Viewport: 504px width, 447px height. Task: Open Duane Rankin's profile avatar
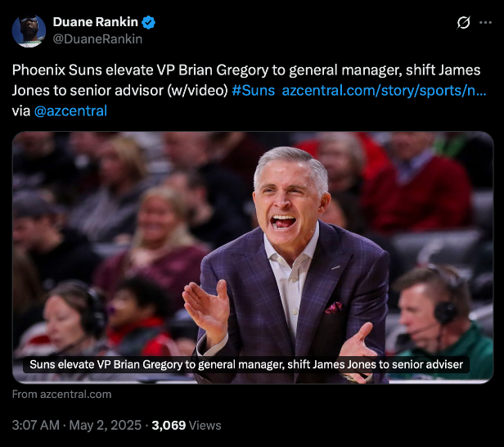tap(29, 31)
